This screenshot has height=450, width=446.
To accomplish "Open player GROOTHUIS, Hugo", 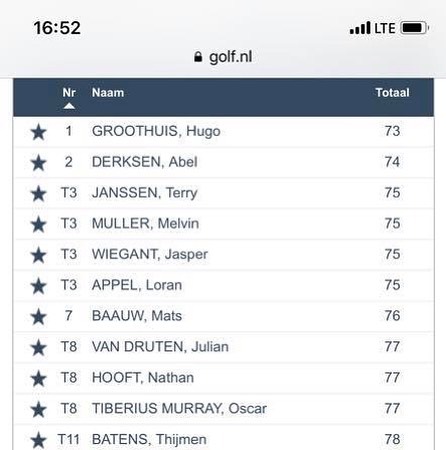I will pos(156,131).
